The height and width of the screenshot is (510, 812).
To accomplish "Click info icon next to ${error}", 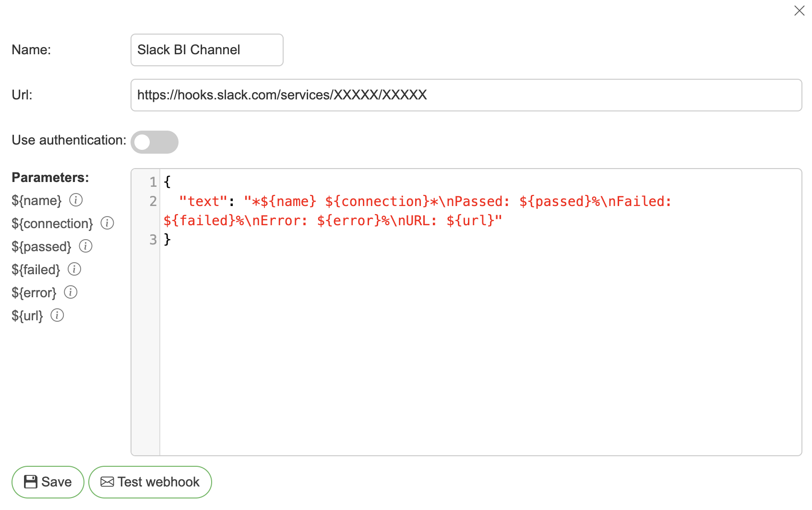I will click(71, 292).
